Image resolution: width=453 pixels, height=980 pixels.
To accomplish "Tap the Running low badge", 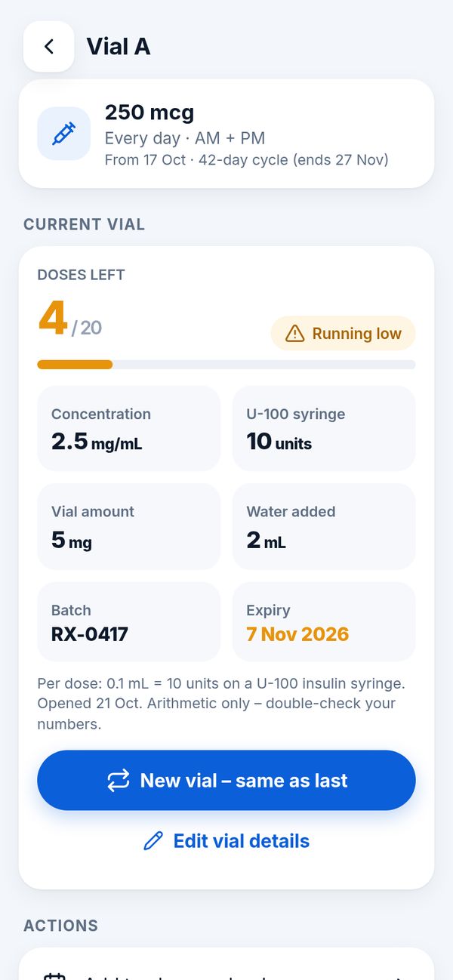I will [x=343, y=333].
